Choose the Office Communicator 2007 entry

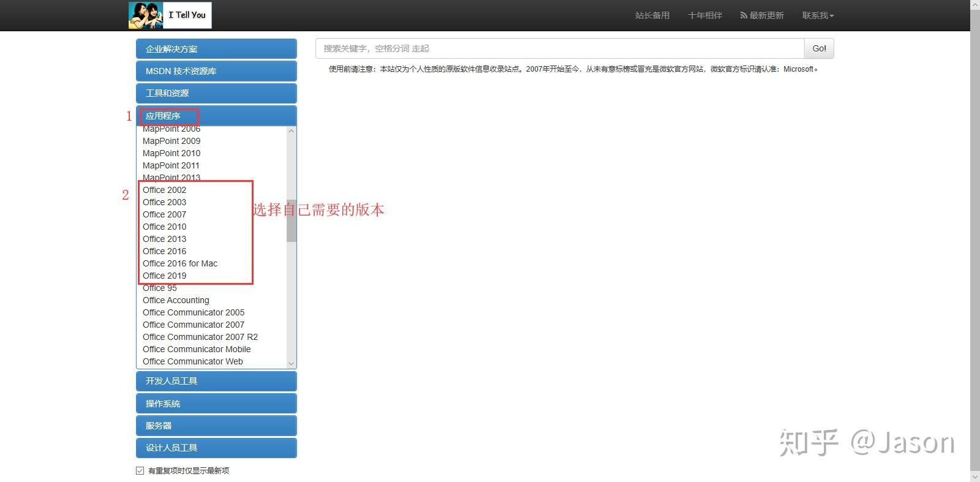(194, 325)
